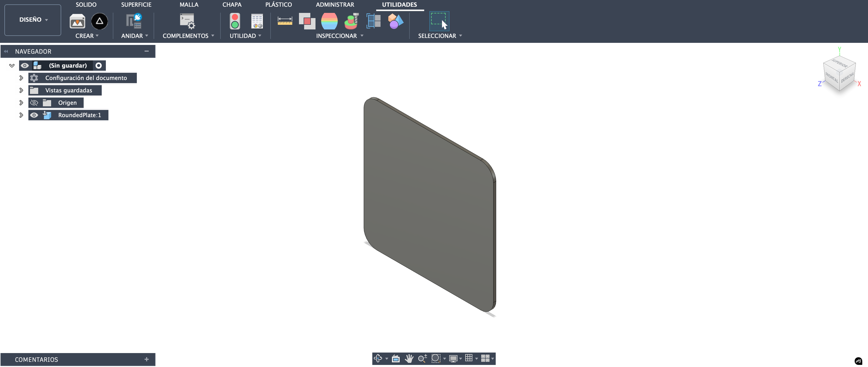
Task: Switch to the CHAPA ribbon tab
Action: (232, 4)
